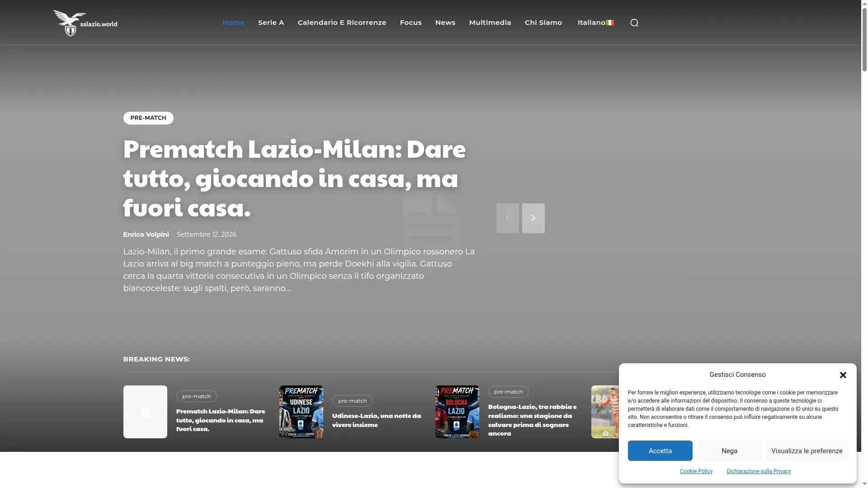Open the Multimedia menu item
The width and height of the screenshot is (868, 488).
(x=490, y=23)
